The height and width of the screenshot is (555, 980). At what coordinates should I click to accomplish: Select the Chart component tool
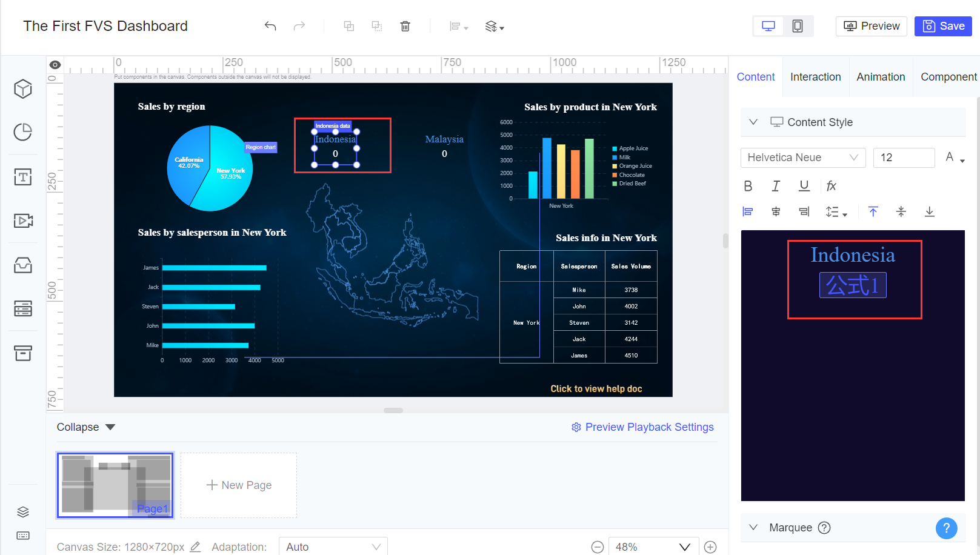click(22, 131)
